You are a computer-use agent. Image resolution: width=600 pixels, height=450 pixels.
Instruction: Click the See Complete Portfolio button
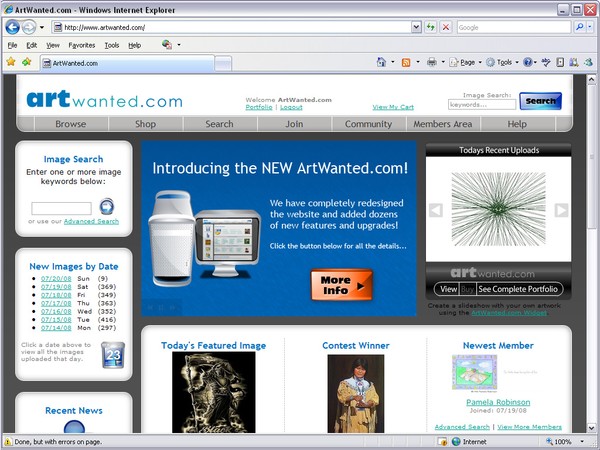pyautogui.click(x=518, y=289)
